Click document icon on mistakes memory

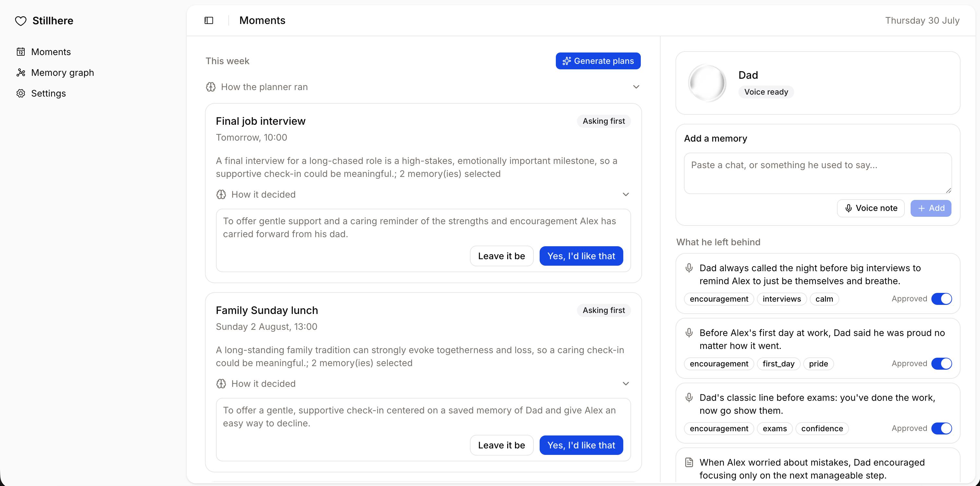click(689, 462)
